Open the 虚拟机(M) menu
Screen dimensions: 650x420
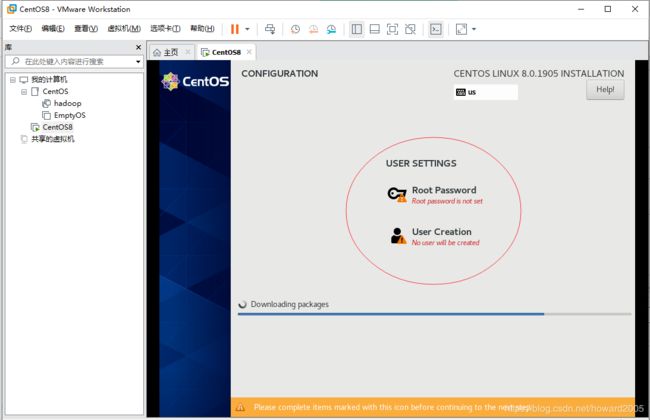pyautogui.click(x=124, y=29)
